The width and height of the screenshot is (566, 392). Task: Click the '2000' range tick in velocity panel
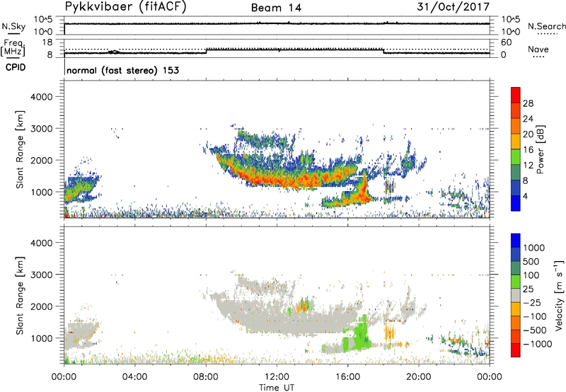41,306
